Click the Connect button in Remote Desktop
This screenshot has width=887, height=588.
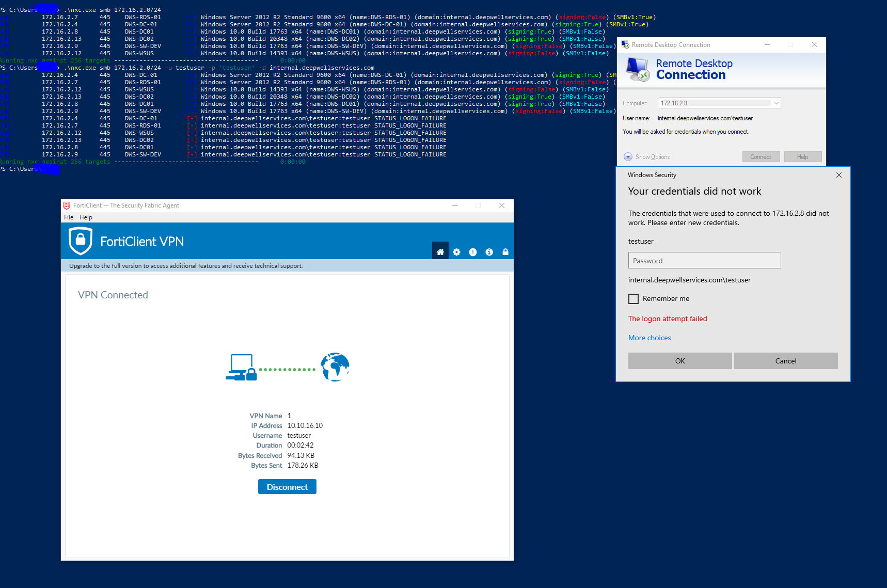click(761, 157)
